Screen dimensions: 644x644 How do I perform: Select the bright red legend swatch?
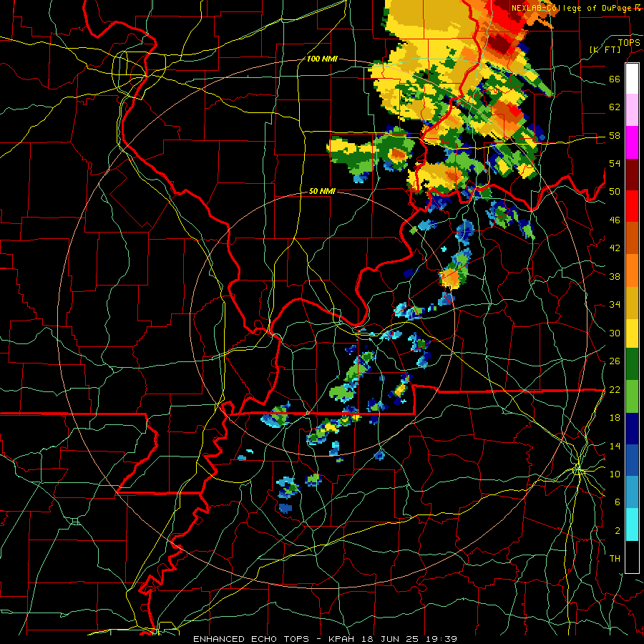click(x=632, y=205)
